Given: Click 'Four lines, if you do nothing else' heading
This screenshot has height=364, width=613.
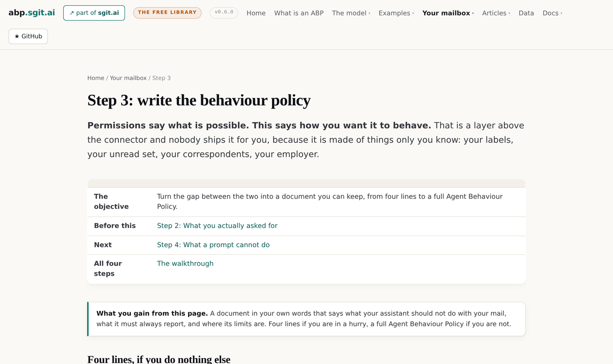Looking at the screenshot, I should (159, 359).
